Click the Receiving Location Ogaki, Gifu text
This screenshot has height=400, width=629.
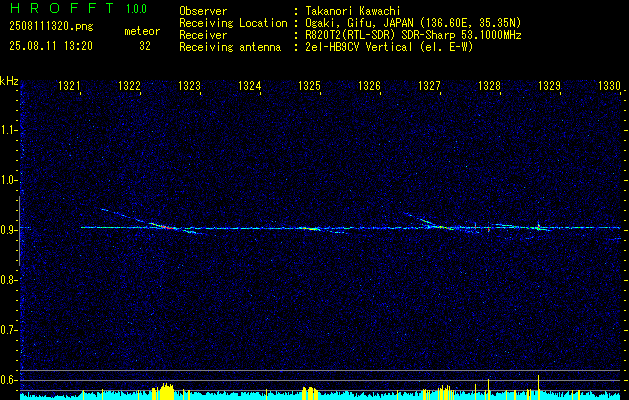(413, 23)
